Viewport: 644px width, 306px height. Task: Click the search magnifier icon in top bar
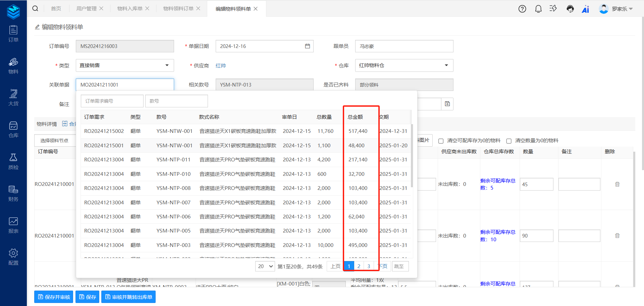pos(35,8)
